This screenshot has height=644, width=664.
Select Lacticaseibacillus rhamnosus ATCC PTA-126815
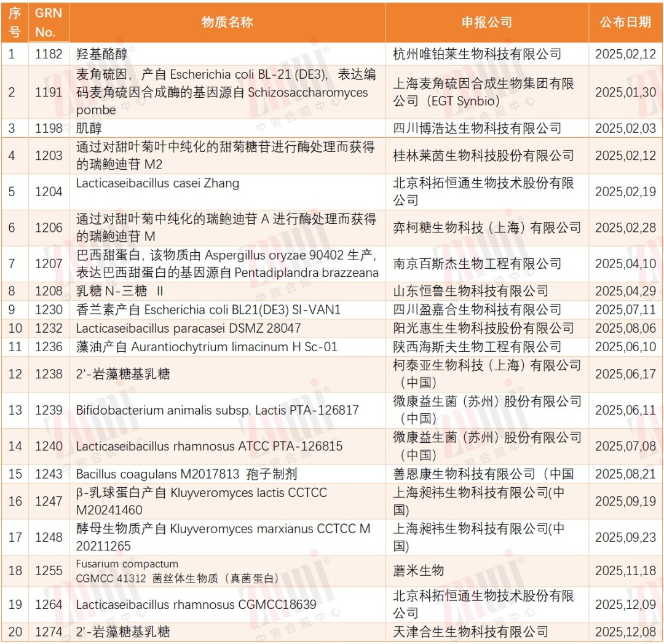coord(209,446)
